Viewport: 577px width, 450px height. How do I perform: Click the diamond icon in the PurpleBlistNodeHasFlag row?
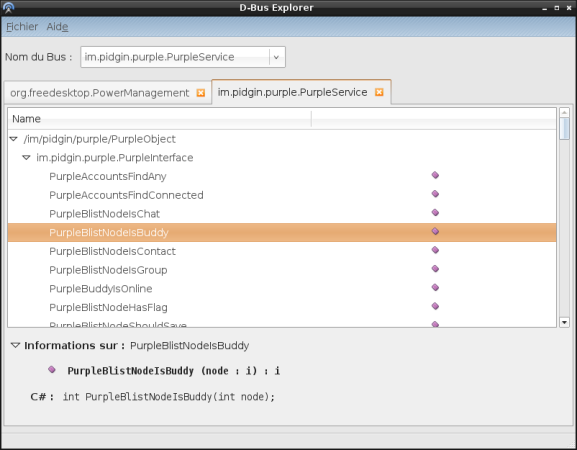pos(435,306)
